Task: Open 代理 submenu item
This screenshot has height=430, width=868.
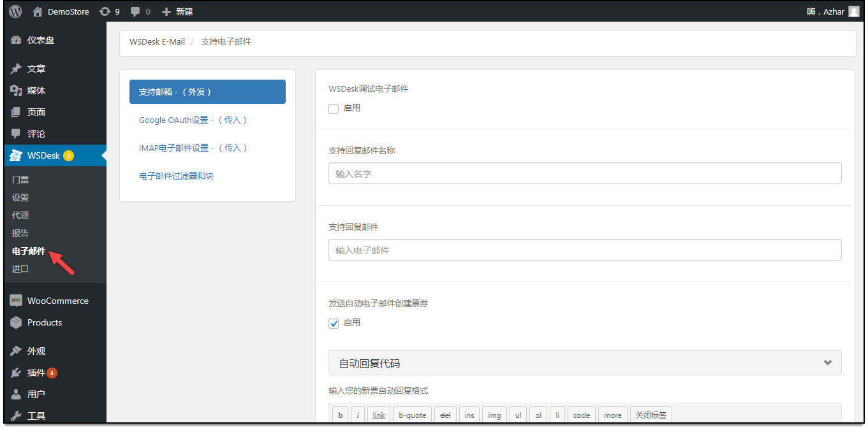Action: (x=20, y=215)
